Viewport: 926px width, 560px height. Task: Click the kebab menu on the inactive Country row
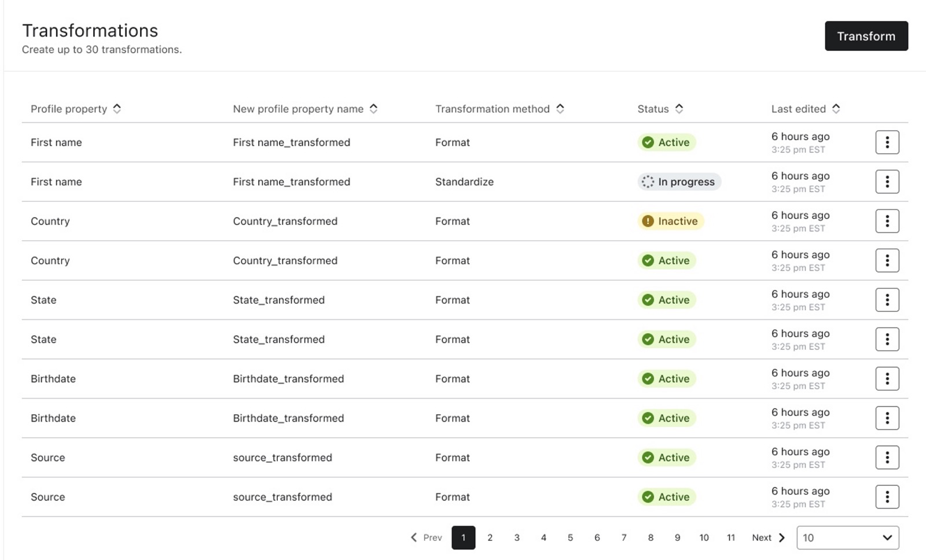pos(887,220)
